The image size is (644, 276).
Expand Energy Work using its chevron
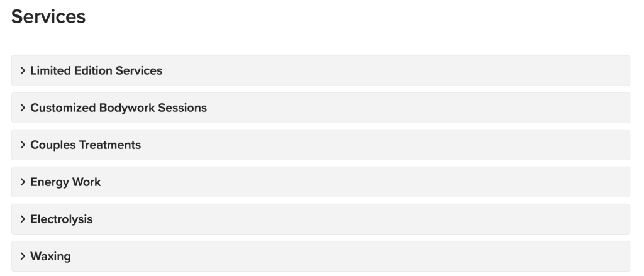[23, 182]
